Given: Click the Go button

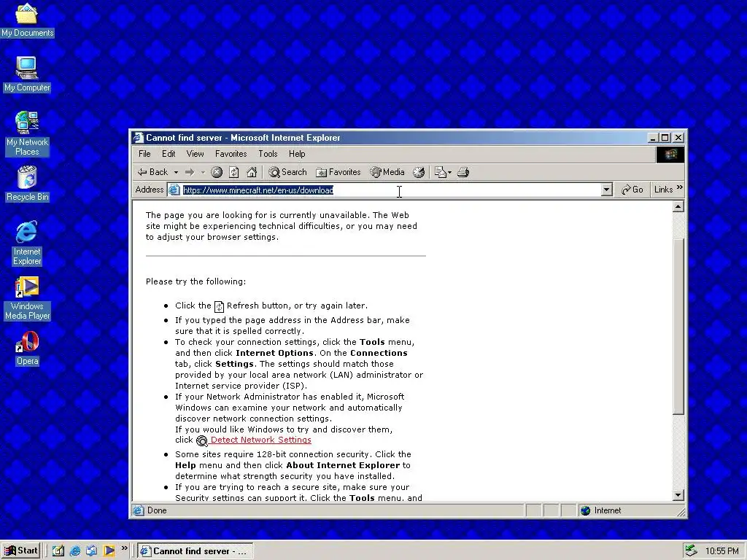Looking at the screenshot, I should click(x=632, y=190).
